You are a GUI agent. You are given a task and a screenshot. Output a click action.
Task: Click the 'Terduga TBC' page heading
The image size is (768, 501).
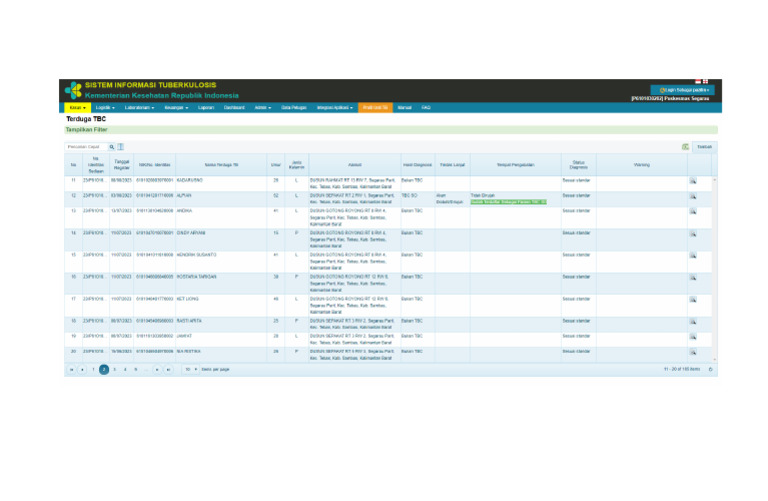tap(86, 119)
